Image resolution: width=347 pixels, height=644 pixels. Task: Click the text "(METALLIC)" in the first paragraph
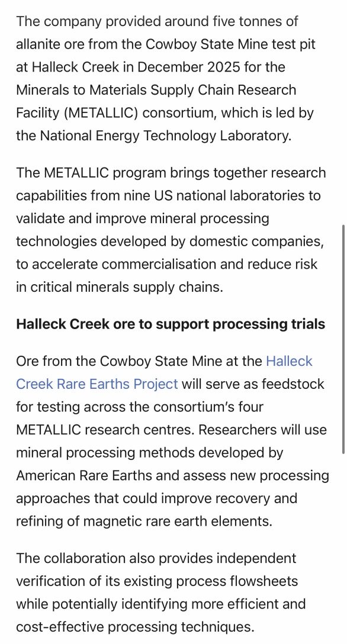pos(101,112)
